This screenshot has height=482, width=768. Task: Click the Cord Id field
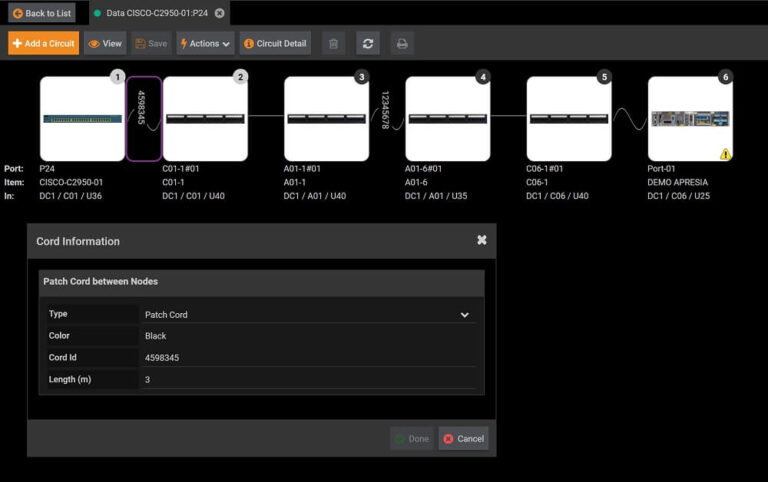308,357
